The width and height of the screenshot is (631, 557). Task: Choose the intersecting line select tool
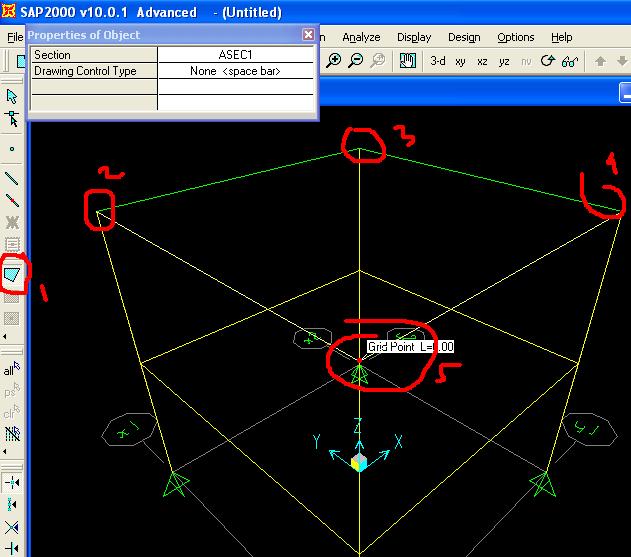(12, 434)
